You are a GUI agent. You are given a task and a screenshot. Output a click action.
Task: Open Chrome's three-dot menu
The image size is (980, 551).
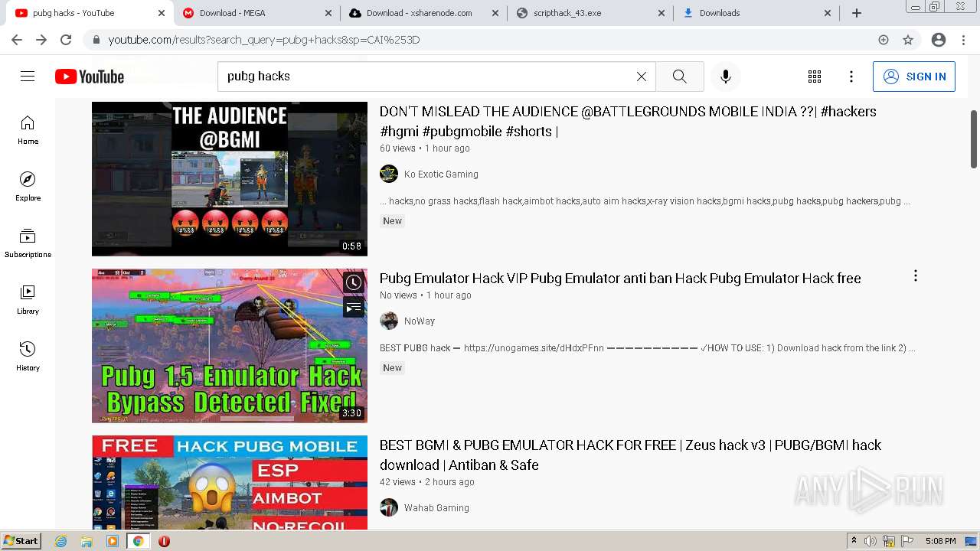(x=963, y=40)
